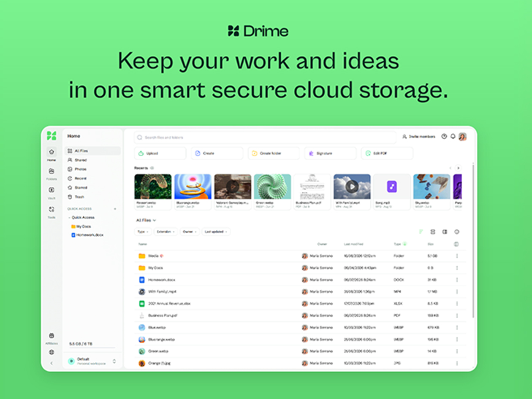Screen dimensions: 532x399
Task: Open the column settings icon in header
Action: pos(456,244)
